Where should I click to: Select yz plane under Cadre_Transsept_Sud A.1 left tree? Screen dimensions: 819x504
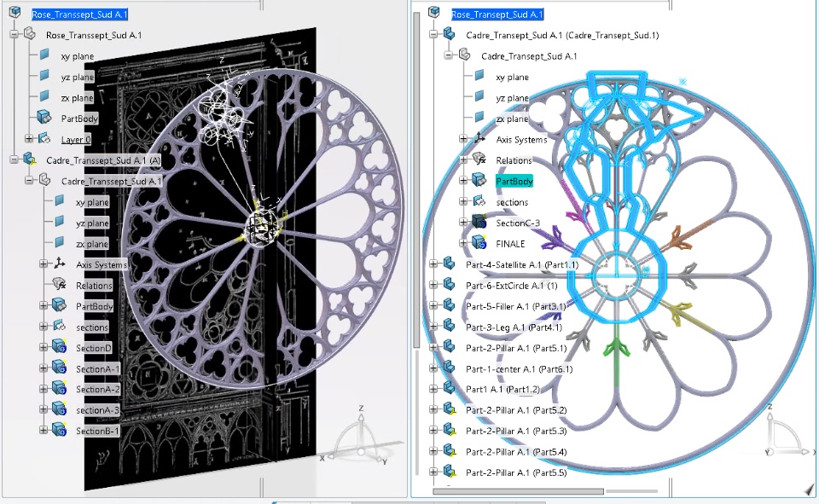[x=92, y=223]
